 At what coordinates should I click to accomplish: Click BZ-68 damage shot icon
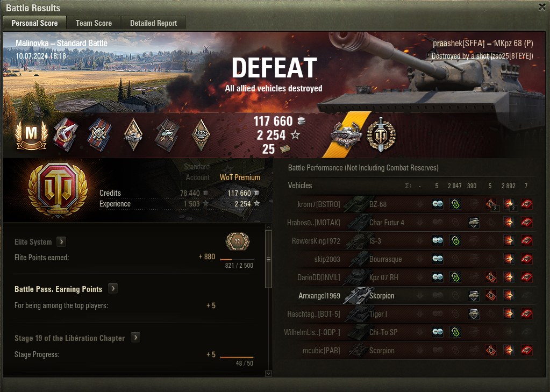coord(509,204)
